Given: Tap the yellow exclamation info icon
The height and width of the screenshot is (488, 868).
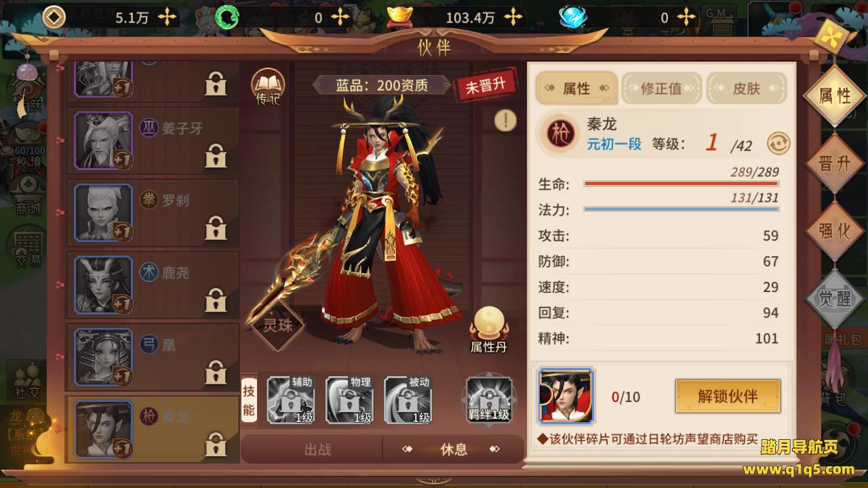Looking at the screenshot, I should point(505,120).
